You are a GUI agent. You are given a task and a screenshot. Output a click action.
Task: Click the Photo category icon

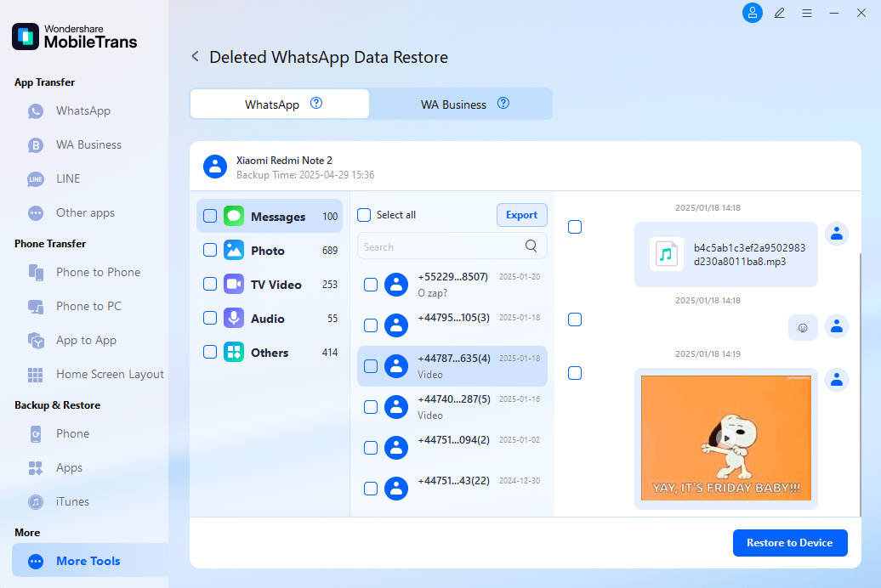(x=234, y=250)
